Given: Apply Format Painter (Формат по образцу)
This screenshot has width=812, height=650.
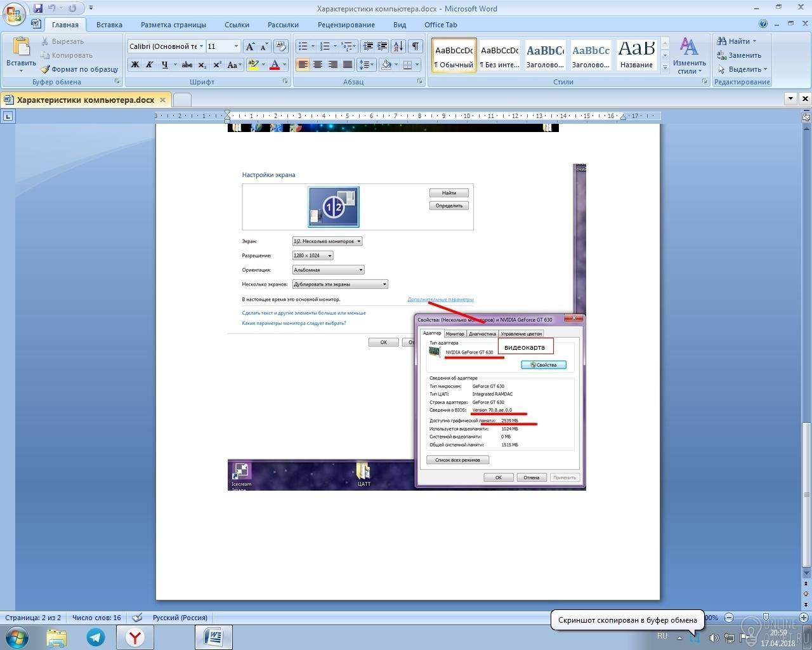Looking at the screenshot, I should point(79,69).
